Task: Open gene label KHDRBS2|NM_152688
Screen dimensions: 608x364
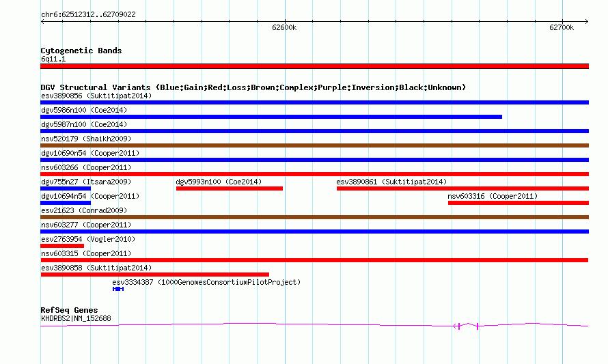Action: tap(76, 319)
